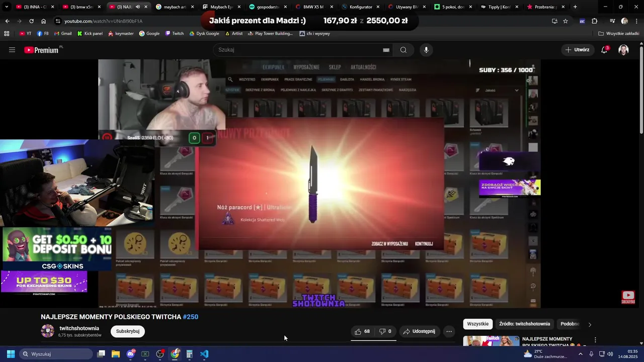644x362 pixels.
Task: Select the Podobne filter chip
Action: (x=570, y=324)
